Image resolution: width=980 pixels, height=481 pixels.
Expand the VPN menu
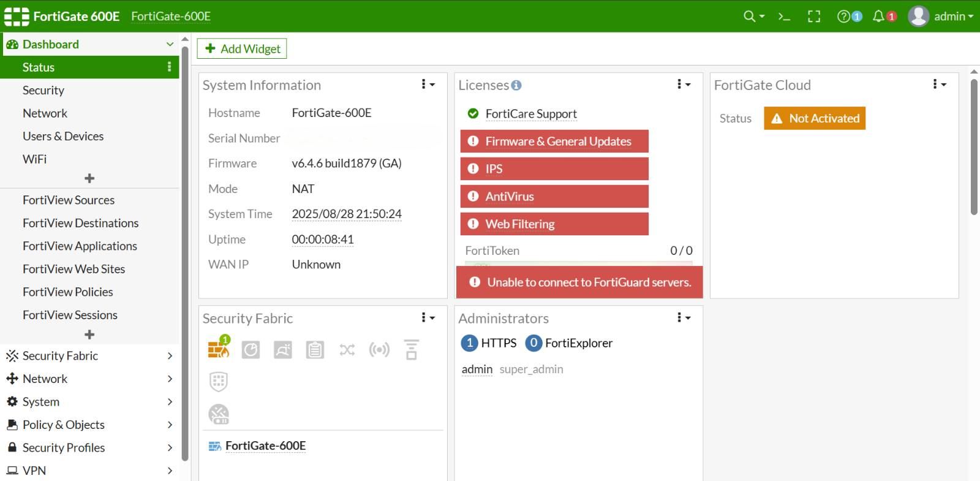(89, 471)
